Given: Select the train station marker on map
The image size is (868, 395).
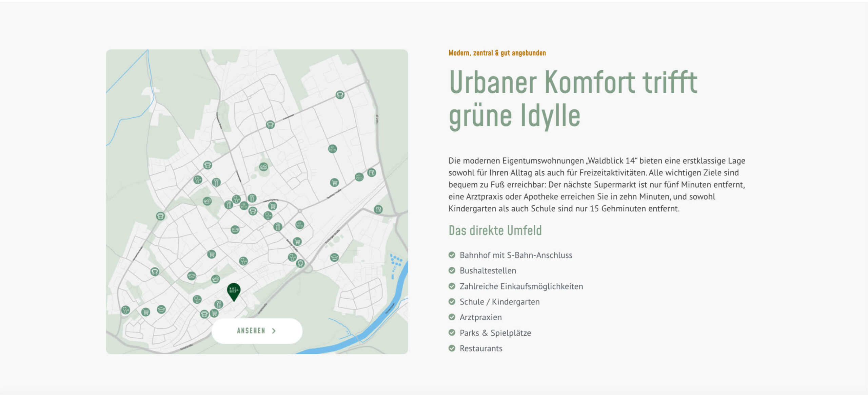Looking at the screenshot, I should [x=300, y=263].
